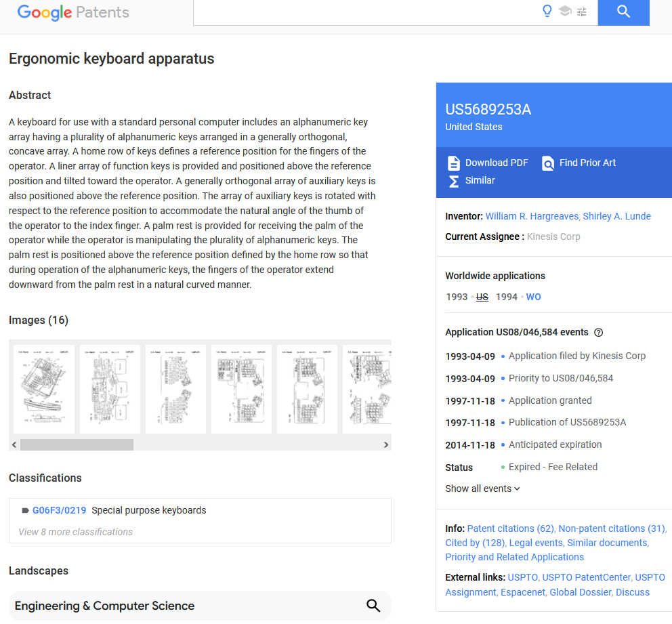Open the G06F3/0219 classification link

[x=59, y=510]
